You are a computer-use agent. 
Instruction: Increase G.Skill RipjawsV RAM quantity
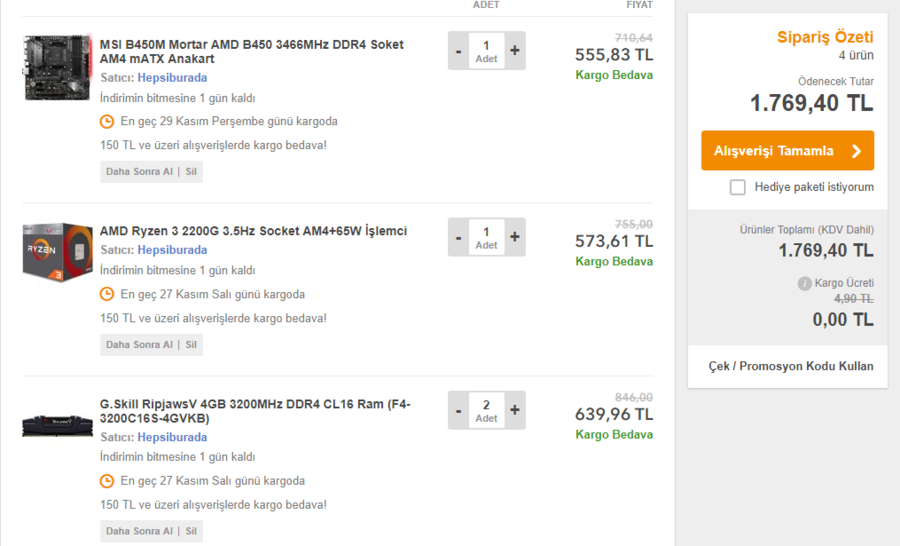515,410
